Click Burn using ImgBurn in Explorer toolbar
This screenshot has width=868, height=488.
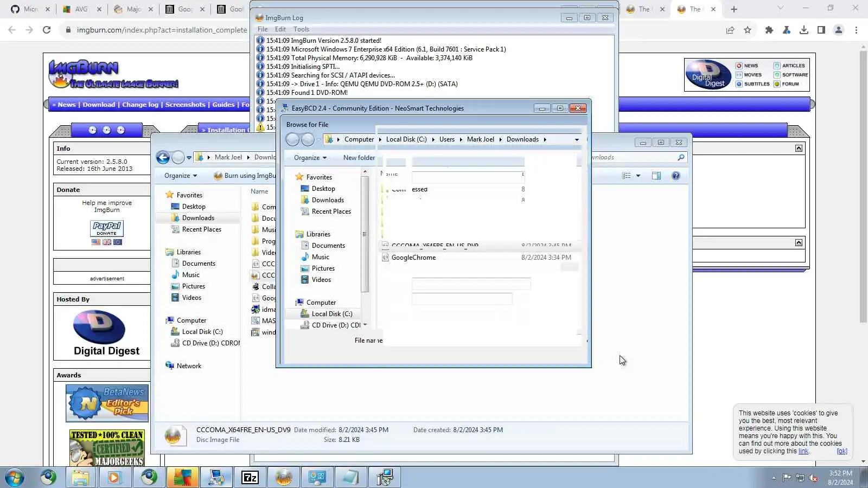245,176
